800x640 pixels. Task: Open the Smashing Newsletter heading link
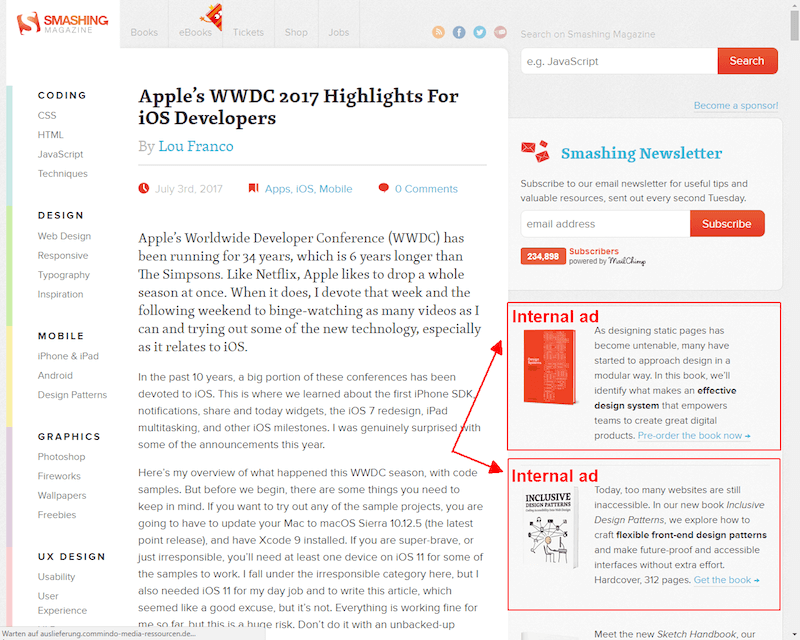(641, 153)
